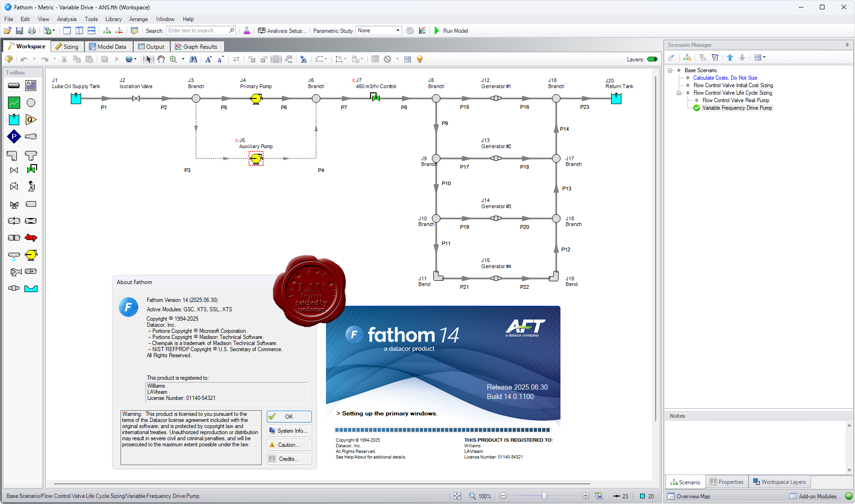Open the Properties tab in side panel
The width and height of the screenshot is (855, 504).
tap(726, 482)
